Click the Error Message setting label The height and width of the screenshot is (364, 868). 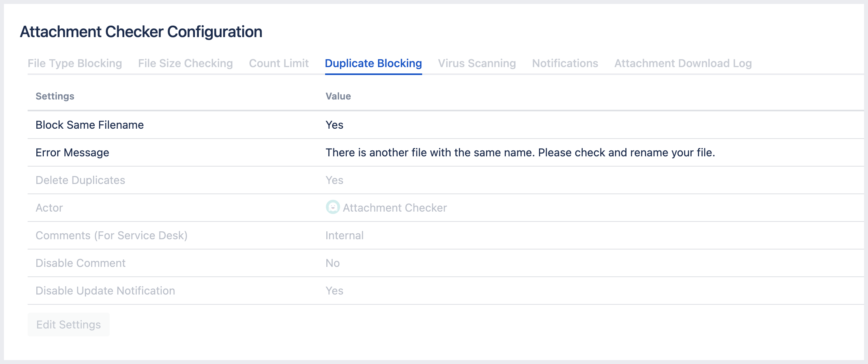tap(72, 153)
